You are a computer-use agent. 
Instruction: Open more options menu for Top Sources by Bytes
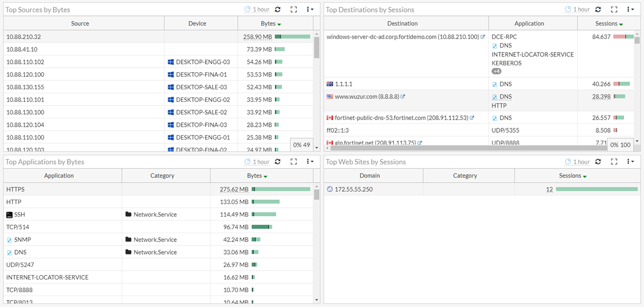pos(310,9)
